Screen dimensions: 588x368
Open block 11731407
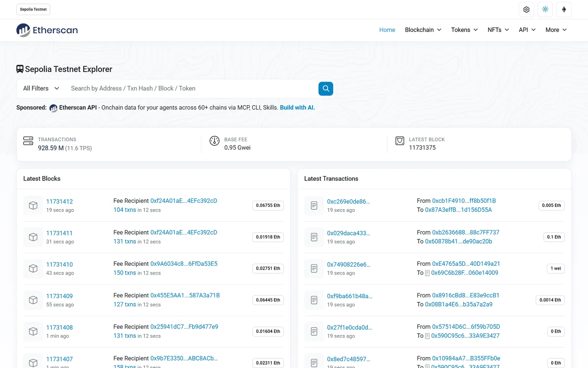[60, 359]
